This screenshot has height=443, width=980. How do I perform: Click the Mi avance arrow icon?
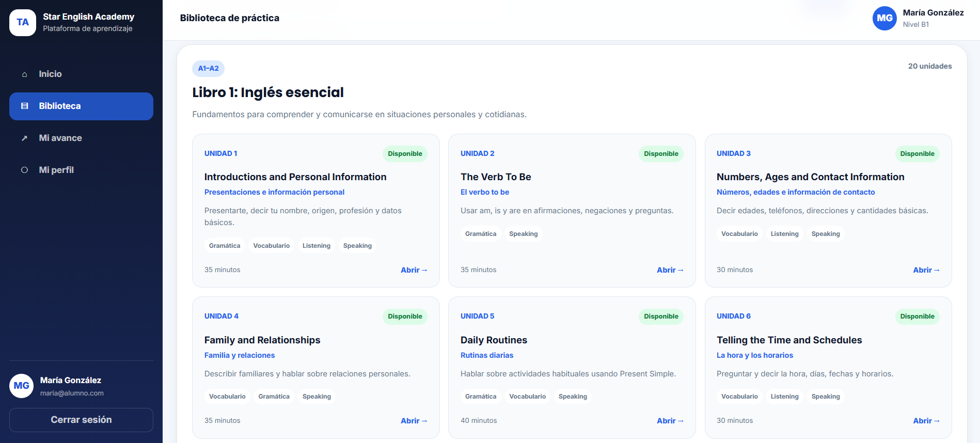(24, 138)
